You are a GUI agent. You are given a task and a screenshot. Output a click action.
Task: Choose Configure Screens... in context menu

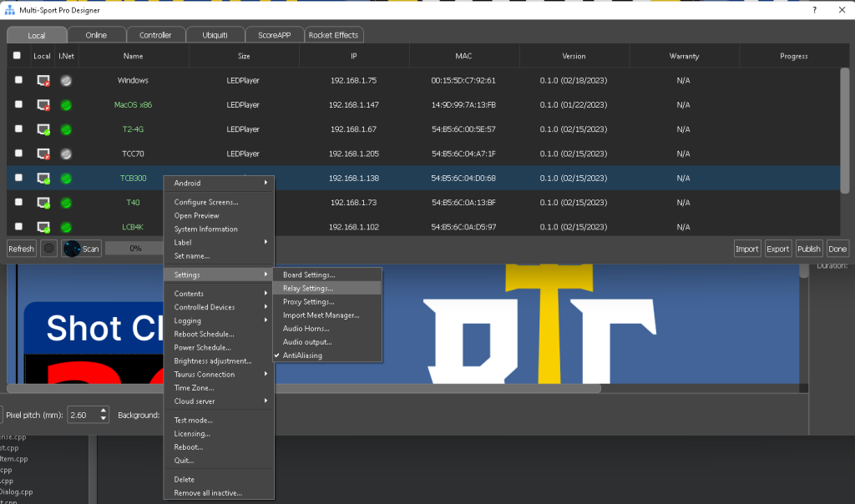coord(219,202)
